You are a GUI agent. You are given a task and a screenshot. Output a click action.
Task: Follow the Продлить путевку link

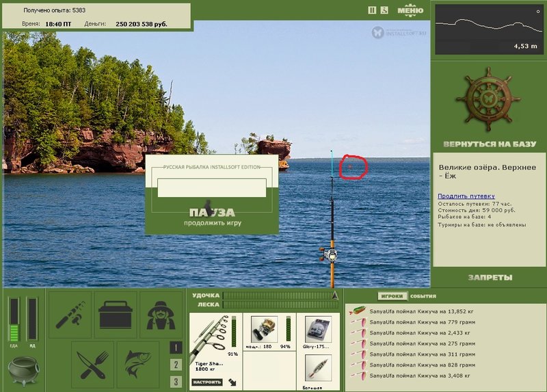[x=466, y=196]
